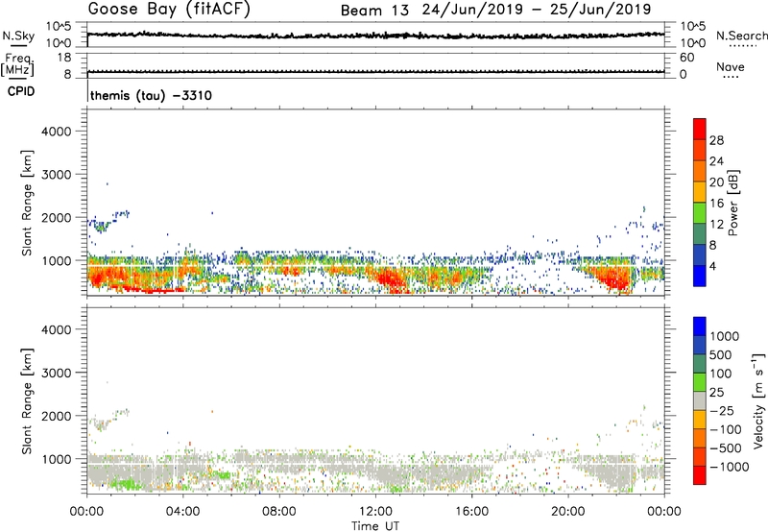Click the 4000 tick of the power panel
Viewport: 768px width, 532px height.
coord(56,132)
